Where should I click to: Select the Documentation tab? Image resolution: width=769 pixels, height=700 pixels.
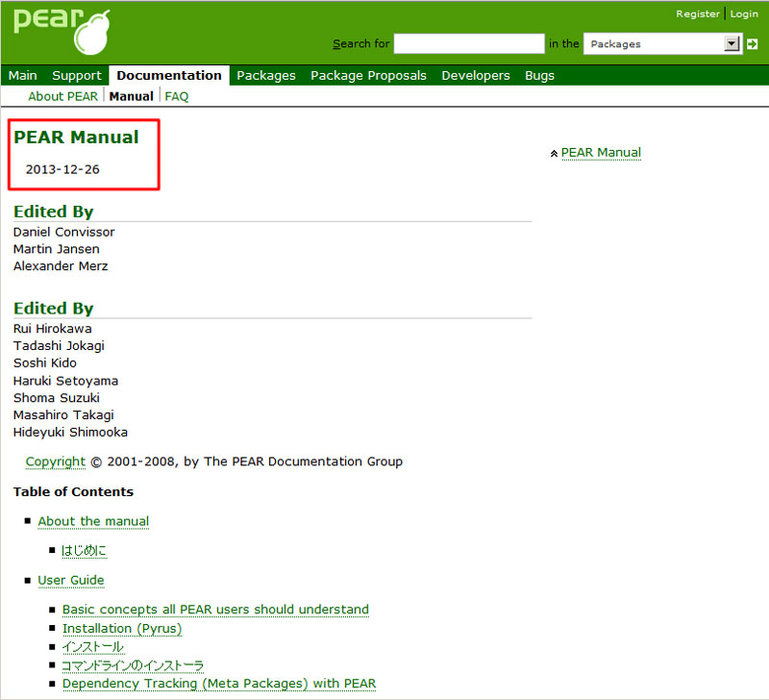point(169,76)
